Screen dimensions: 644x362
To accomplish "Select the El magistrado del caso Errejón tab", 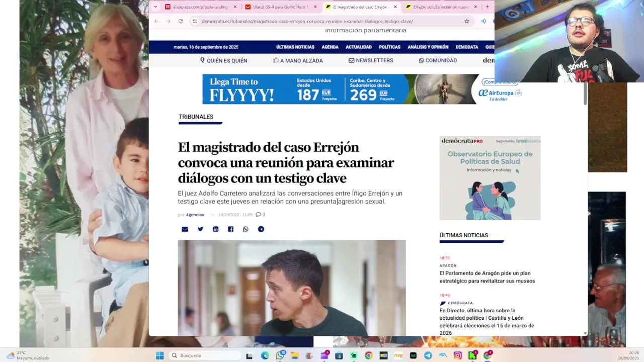I will (x=361, y=7).
